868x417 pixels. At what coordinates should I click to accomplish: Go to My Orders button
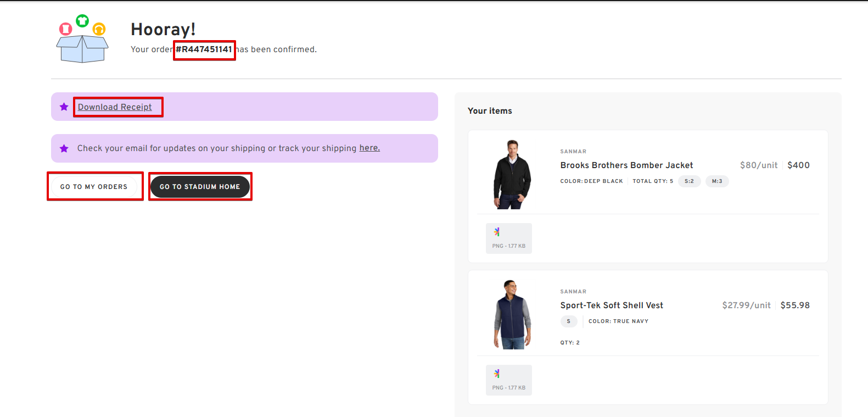coord(94,187)
